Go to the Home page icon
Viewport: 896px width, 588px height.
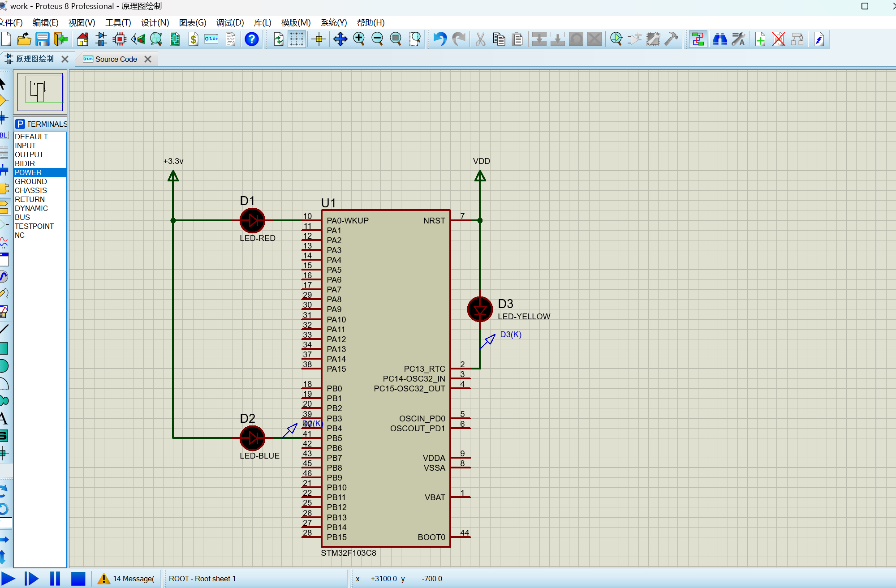pos(83,39)
